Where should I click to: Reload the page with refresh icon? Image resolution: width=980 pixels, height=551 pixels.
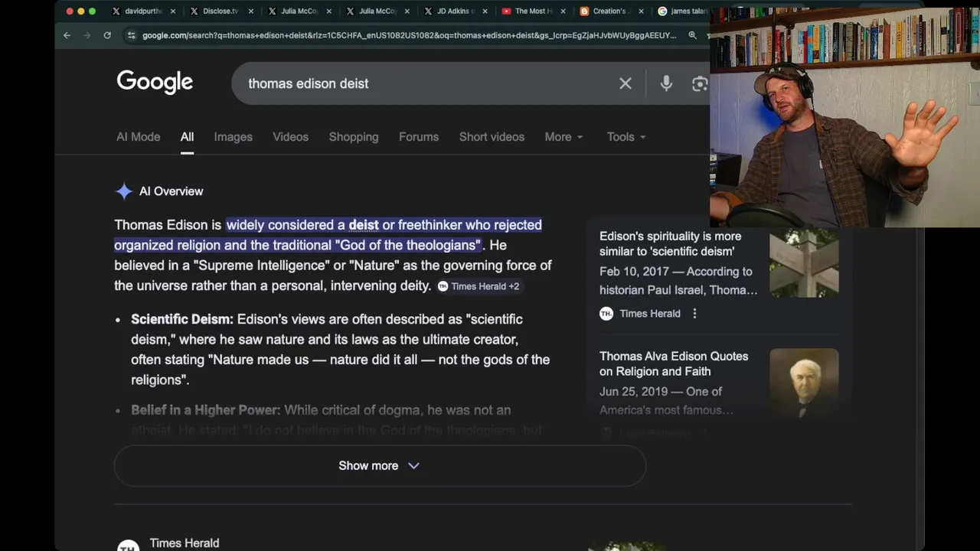[107, 35]
